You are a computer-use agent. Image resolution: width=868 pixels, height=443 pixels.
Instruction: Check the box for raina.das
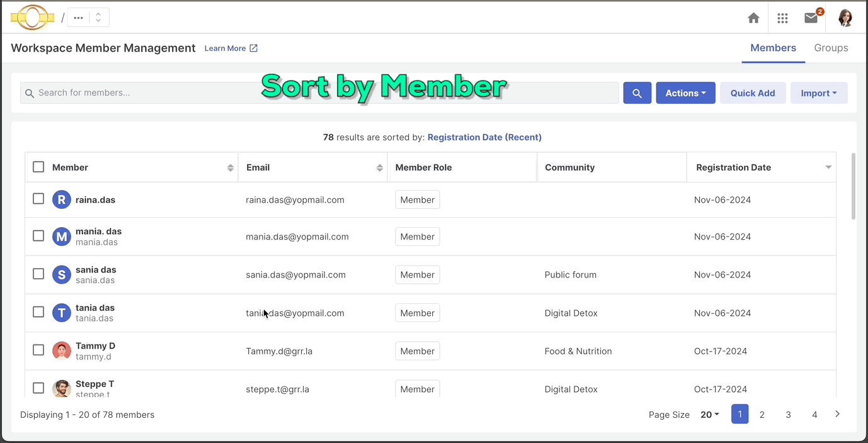tap(38, 199)
